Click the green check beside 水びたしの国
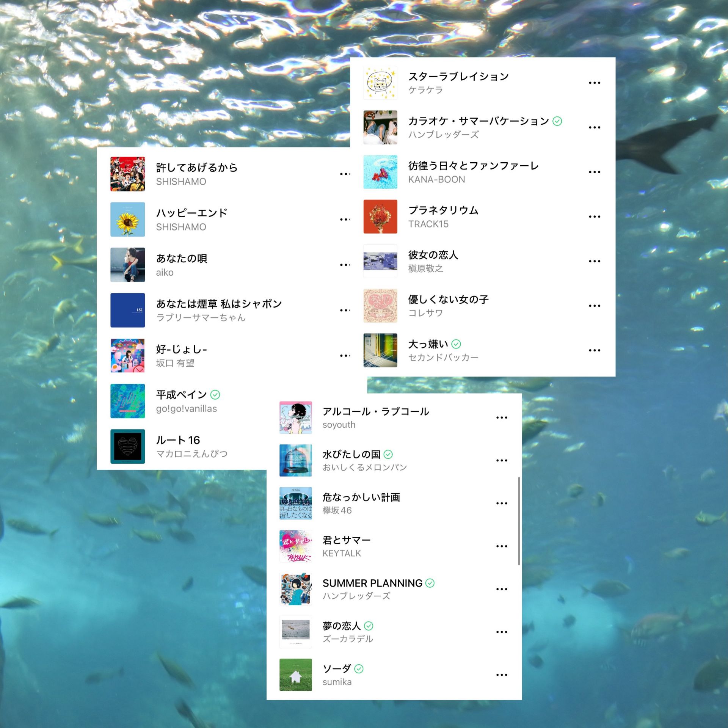 click(x=388, y=454)
